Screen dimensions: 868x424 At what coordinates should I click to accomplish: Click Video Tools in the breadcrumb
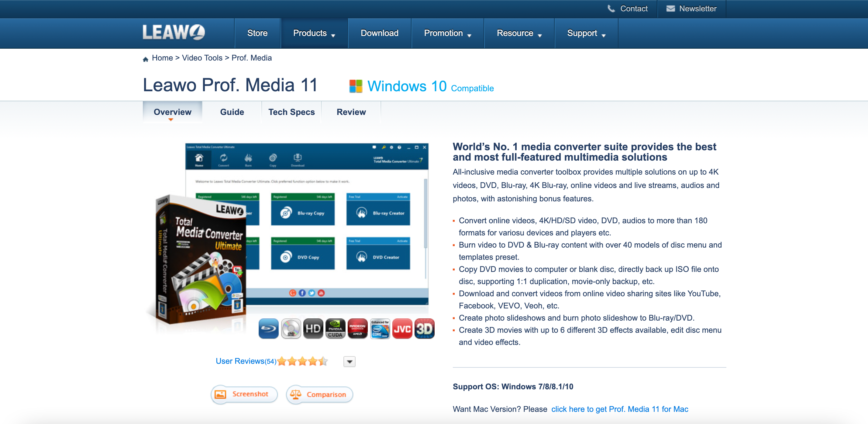202,58
